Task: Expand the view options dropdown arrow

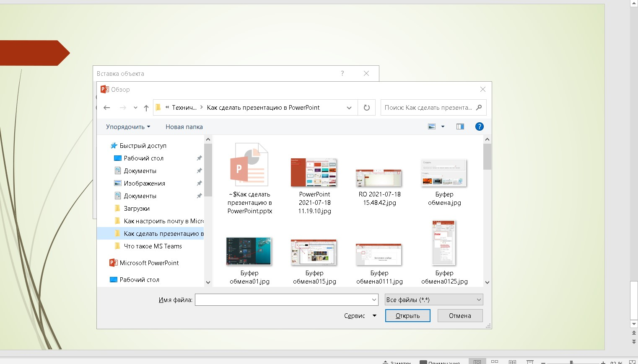Action: (443, 126)
